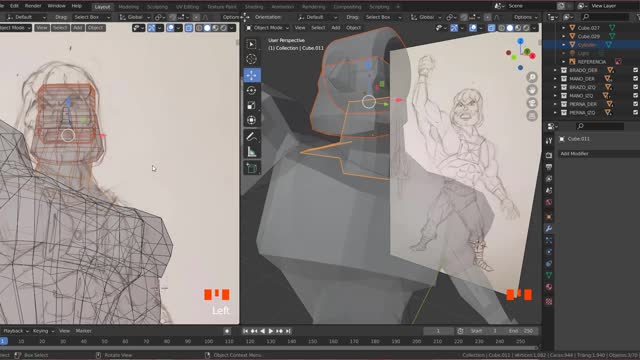Screen dimensions: 640x360
Task: Select the Annotate tool
Action: tap(251, 137)
